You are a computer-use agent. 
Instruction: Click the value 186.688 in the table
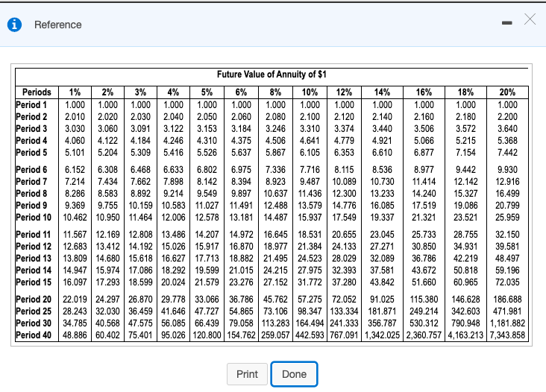tap(507, 299)
